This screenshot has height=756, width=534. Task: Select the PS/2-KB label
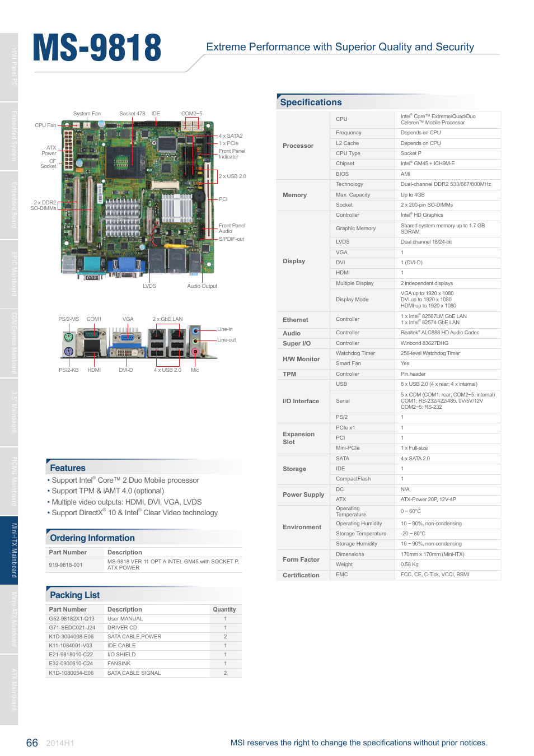[x=69, y=370]
